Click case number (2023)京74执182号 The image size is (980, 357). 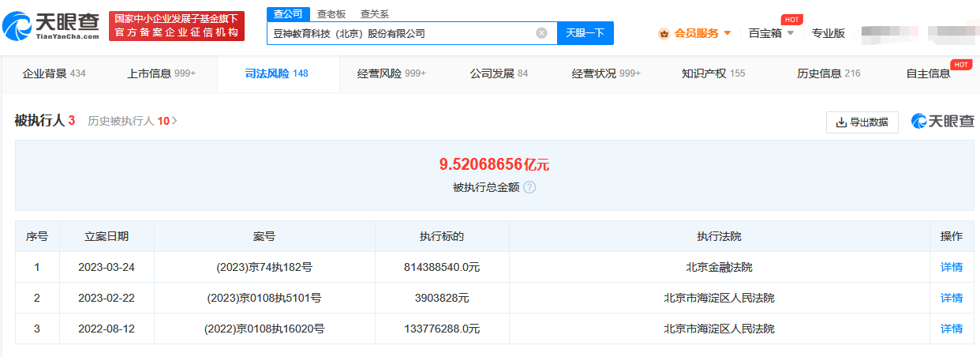click(264, 267)
